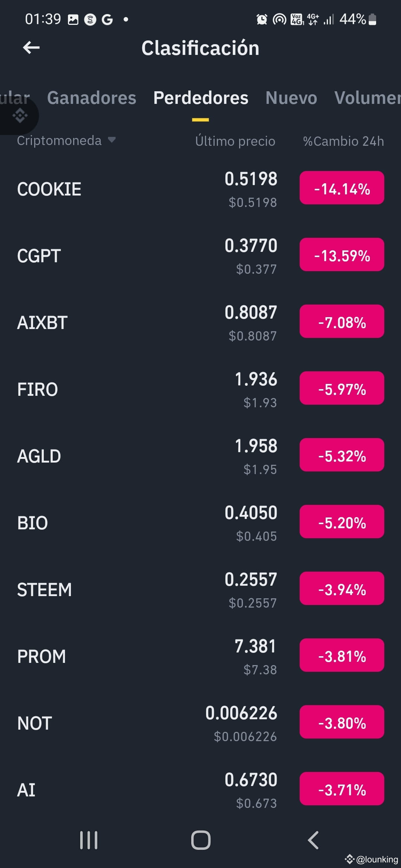Tap the Android recent apps icon

[x=89, y=840]
